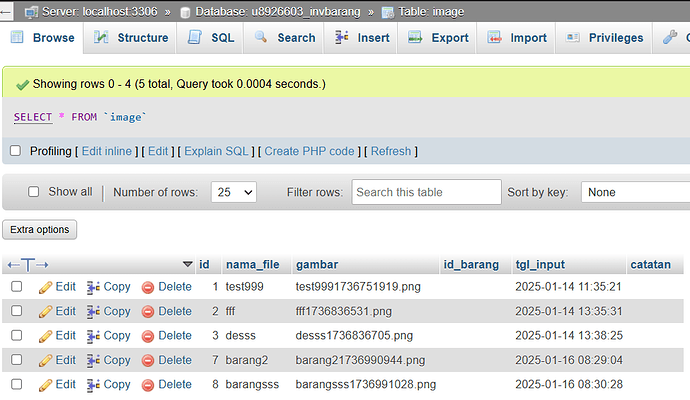Click the left arrow column-move icon
Viewport: 690px width, 400px height.
tap(13, 265)
